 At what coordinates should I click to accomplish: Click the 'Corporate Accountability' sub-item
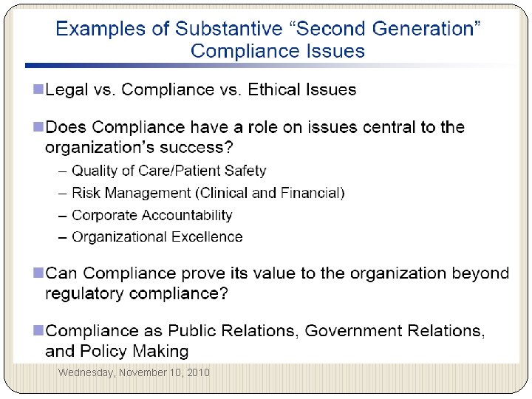point(151,215)
